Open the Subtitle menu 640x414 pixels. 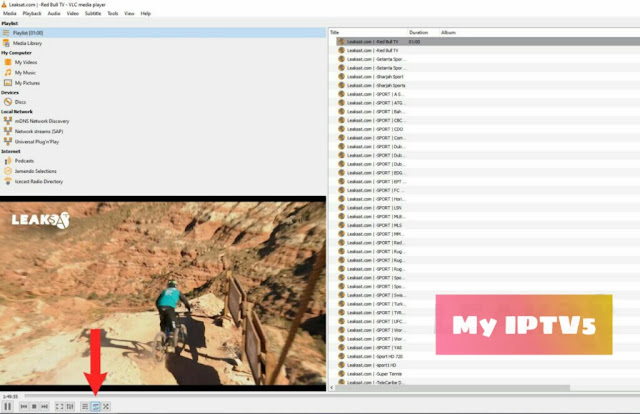click(x=93, y=13)
